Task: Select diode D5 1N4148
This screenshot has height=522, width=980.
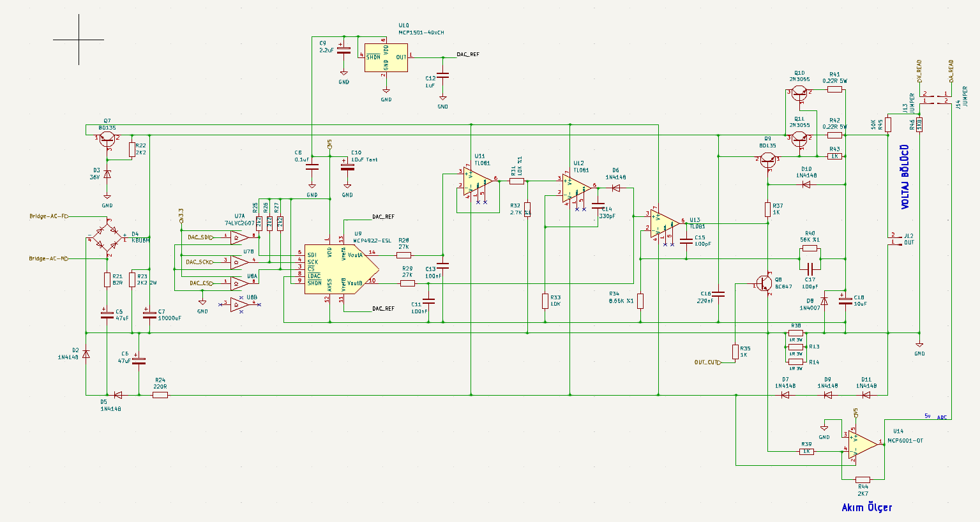Action: [117, 395]
